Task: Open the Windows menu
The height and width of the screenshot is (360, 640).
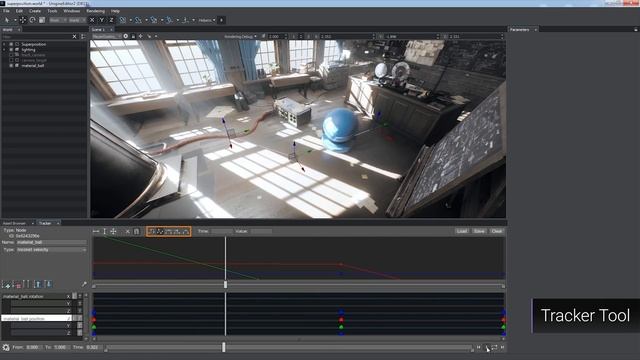Action: (71, 11)
